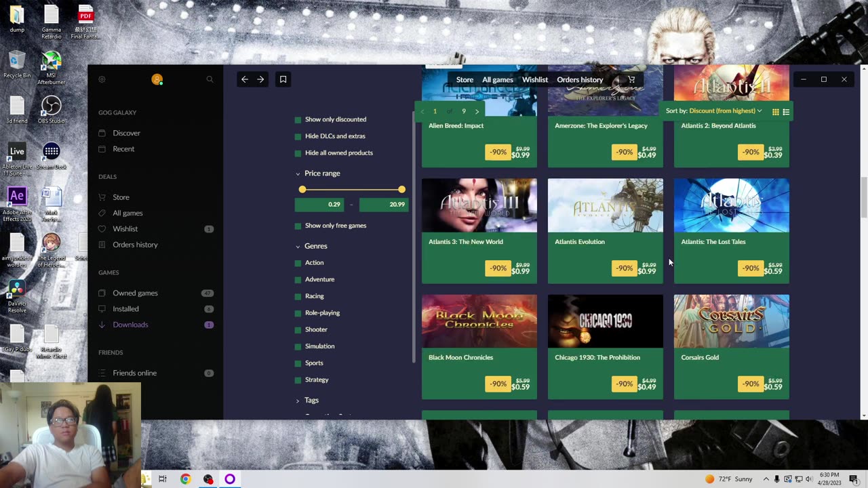Select the Sports genre checkbox
The width and height of the screenshot is (868, 488).
point(298,363)
